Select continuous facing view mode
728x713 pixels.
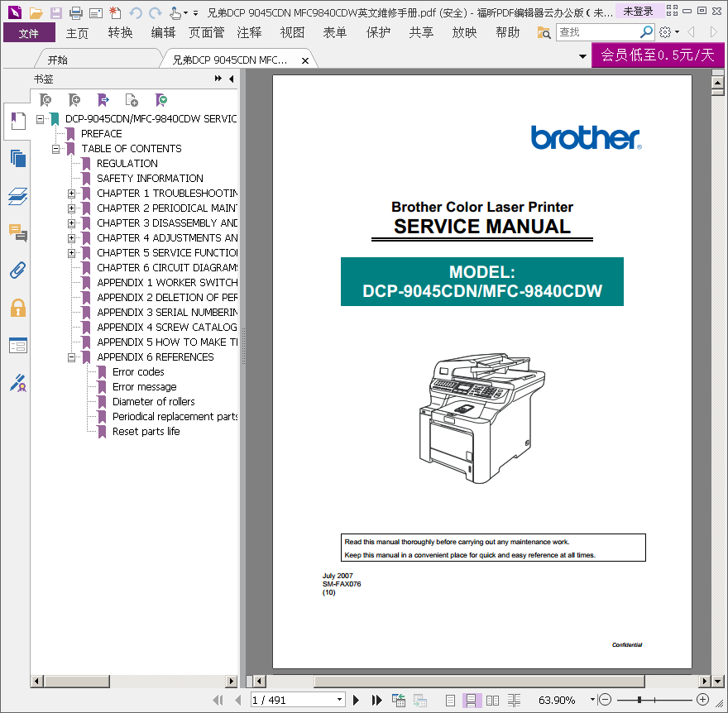coord(514,700)
